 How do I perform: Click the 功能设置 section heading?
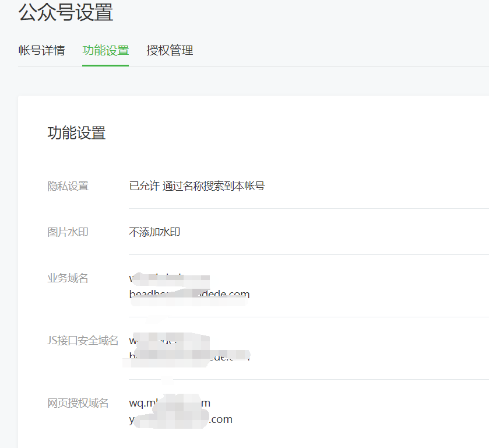point(76,132)
